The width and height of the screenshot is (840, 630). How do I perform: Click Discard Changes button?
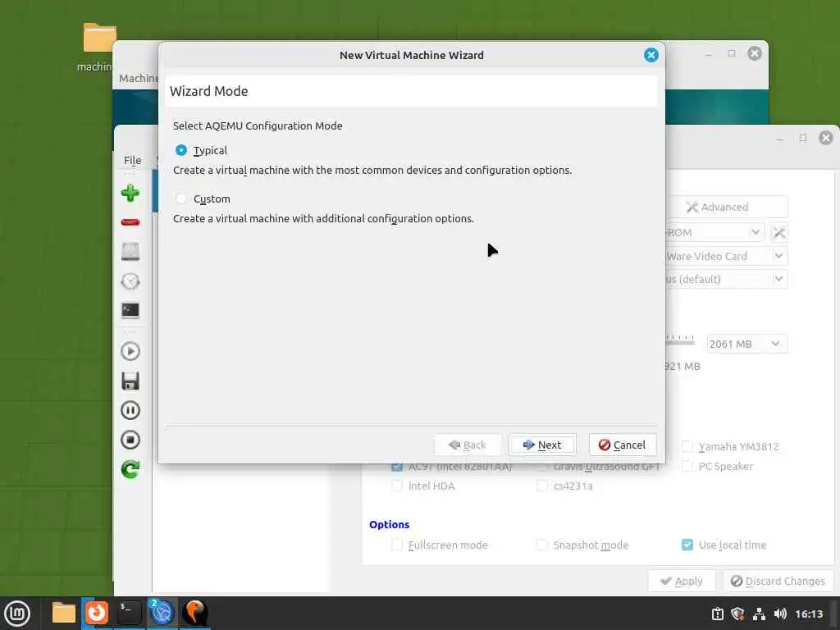(x=778, y=582)
